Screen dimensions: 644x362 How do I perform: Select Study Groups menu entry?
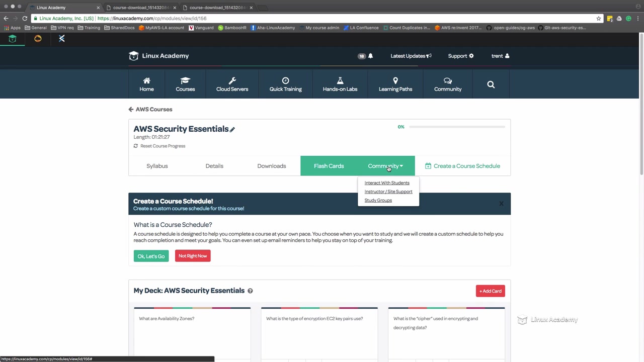378,200
